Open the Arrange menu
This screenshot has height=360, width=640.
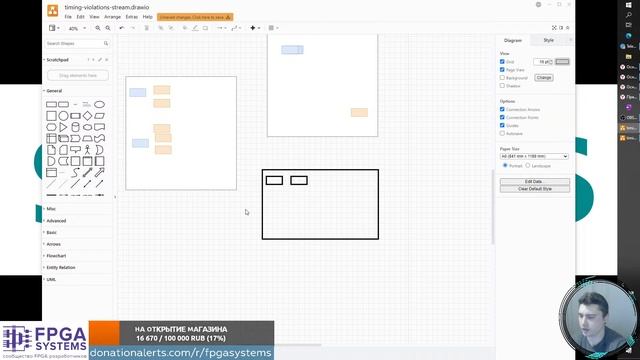(112, 17)
